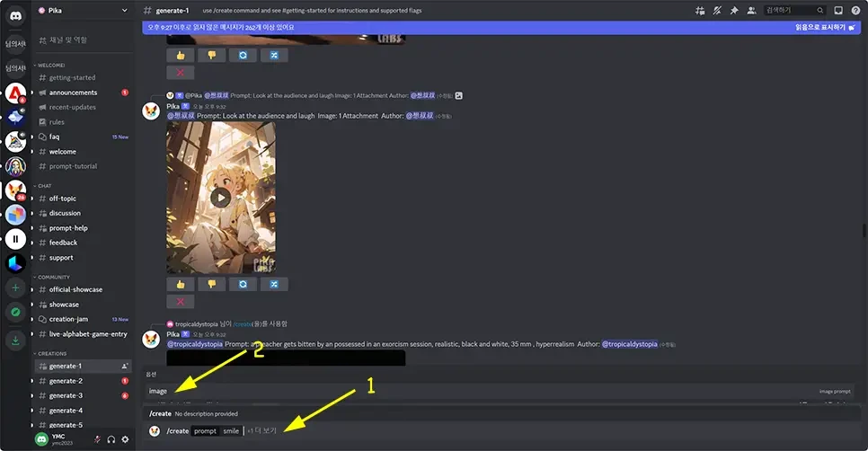868x451 pixels.
Task: Click the @tropicaldystopia author mention
Action: pyautogui.click(x=629, y=344)
